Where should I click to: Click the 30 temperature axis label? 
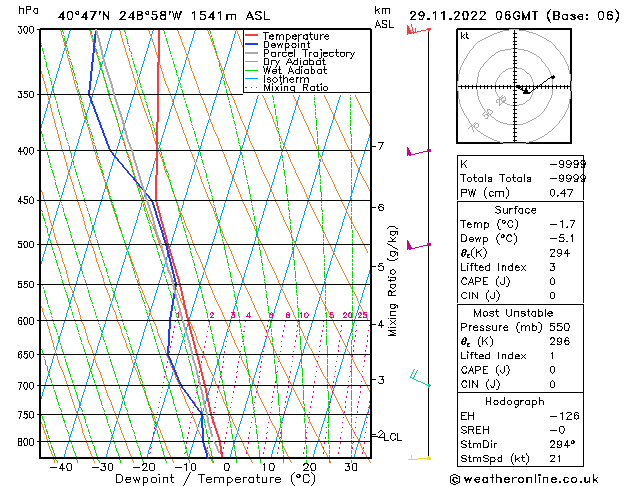[351, 467]
